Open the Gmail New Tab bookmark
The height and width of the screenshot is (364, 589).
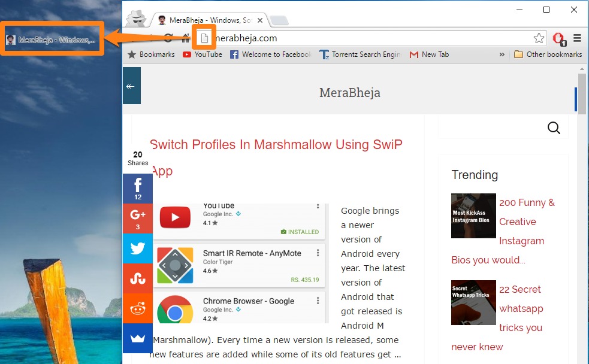429,54
